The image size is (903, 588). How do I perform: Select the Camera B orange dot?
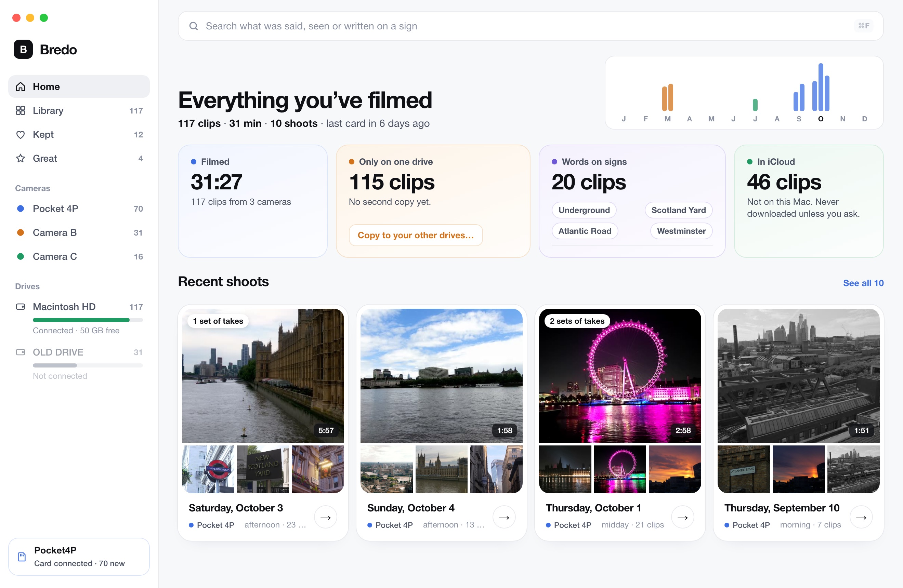pyautogui.click(x=21, y=232)
